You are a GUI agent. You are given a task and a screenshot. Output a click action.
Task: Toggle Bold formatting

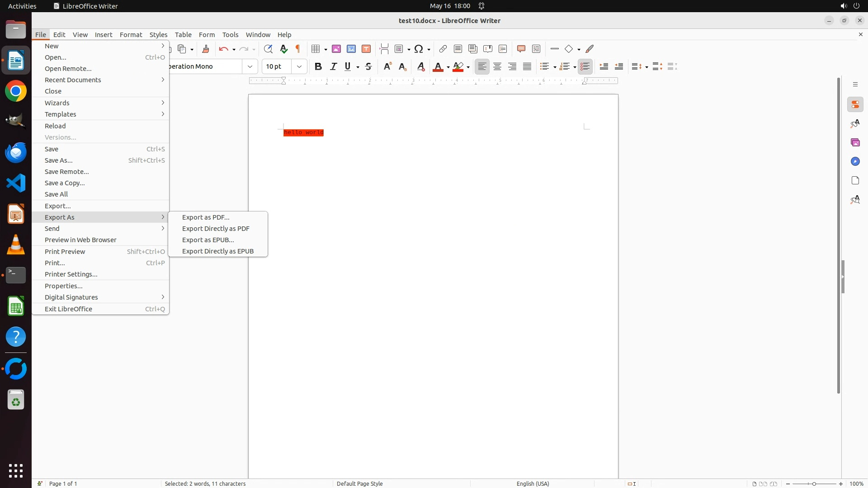(318, 66)
